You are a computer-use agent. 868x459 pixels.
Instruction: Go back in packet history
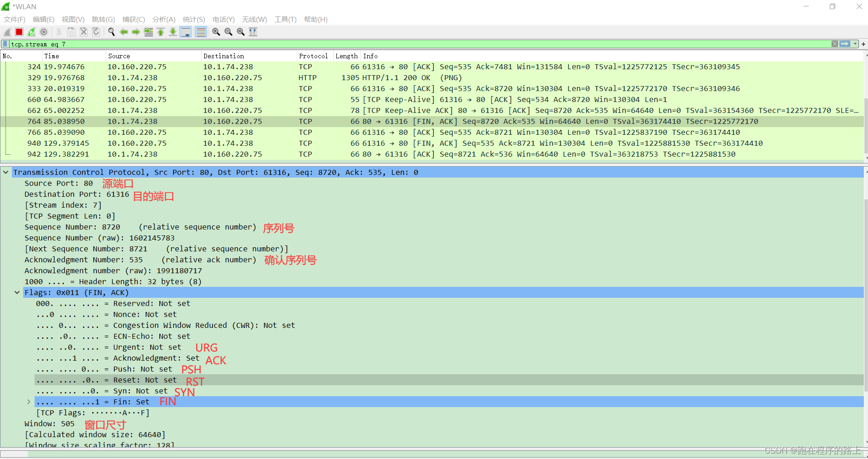124,32
